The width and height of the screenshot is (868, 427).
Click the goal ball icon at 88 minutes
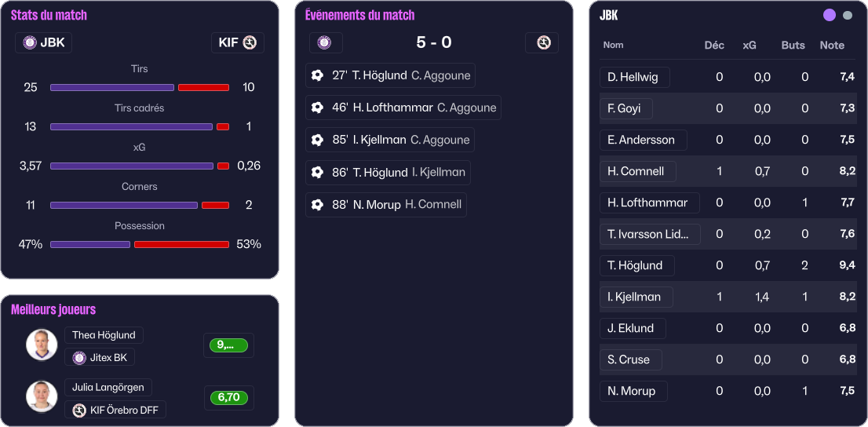pyautogui.click(x=317, y=205)
